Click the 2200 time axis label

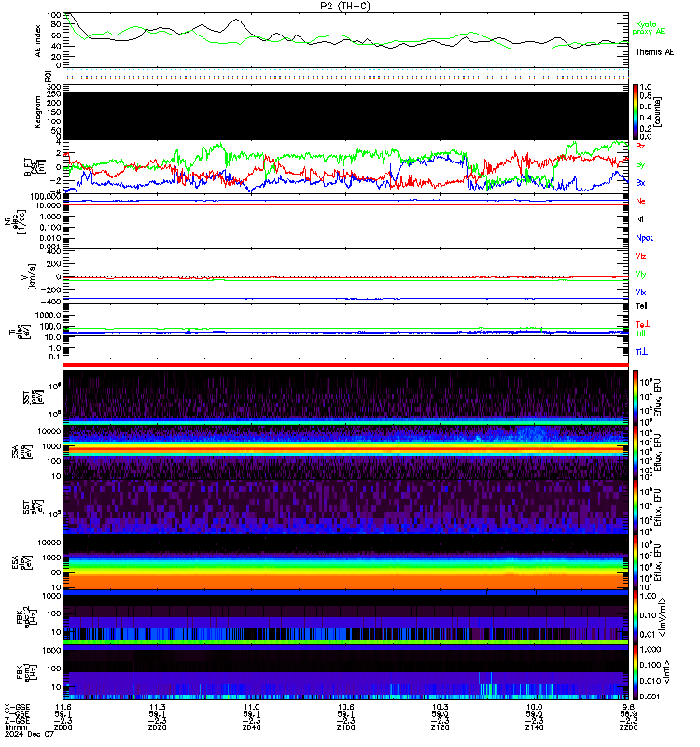coord(628,727)
